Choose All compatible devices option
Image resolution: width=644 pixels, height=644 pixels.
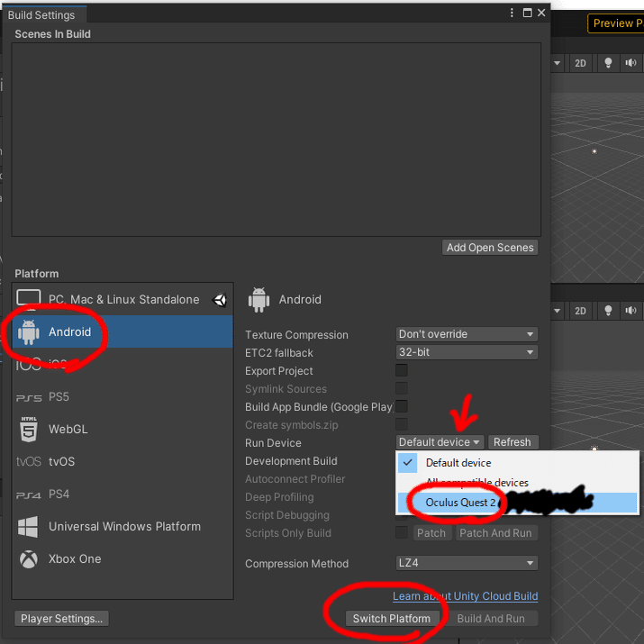[x=517, y=483]
